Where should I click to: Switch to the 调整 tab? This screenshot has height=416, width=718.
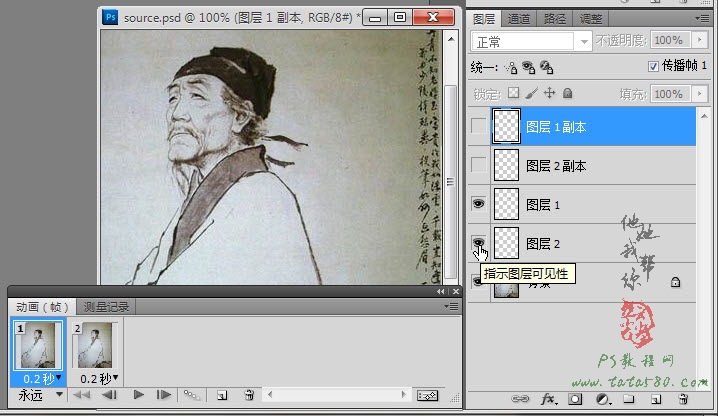click(591, 19)
